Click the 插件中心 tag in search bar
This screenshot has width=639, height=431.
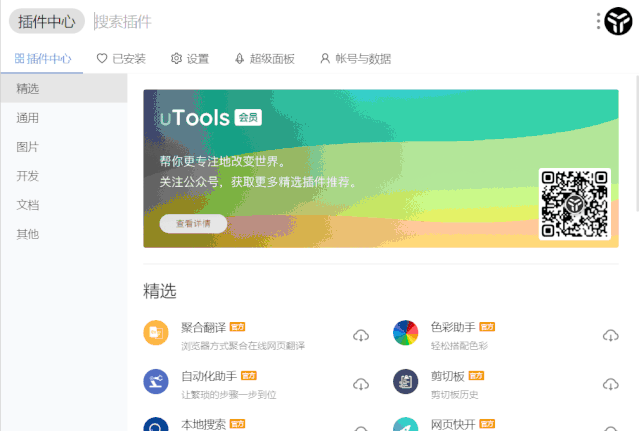47,21
